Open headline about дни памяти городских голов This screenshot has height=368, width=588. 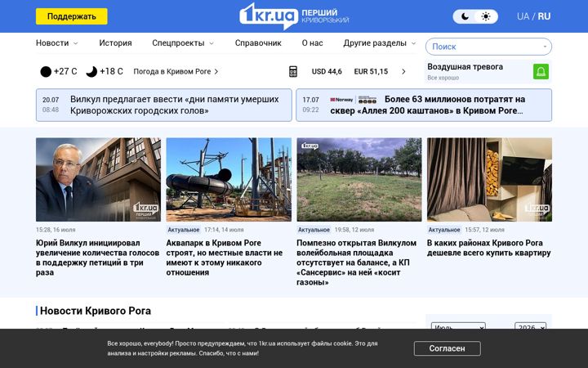[175, 105]
